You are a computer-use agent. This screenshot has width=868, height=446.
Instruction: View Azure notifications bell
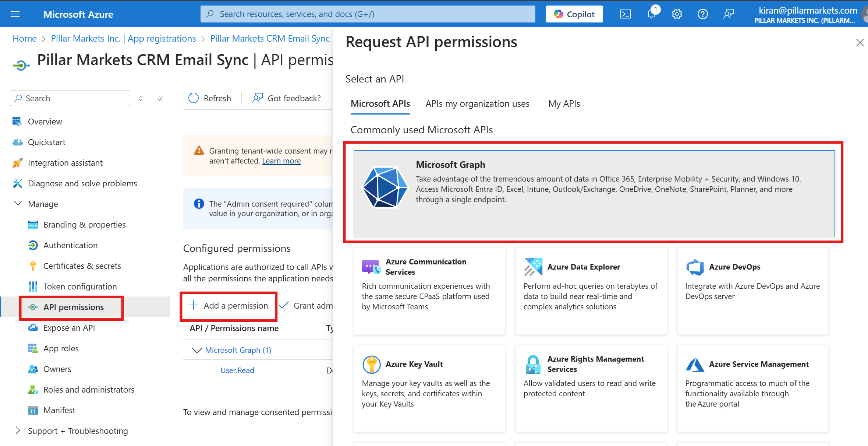coord(651,14)
